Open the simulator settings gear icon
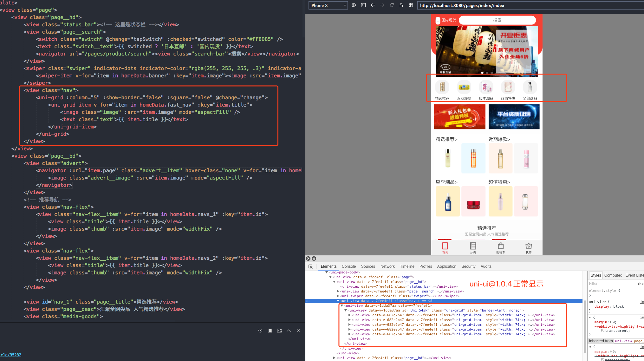 [354, 5]
